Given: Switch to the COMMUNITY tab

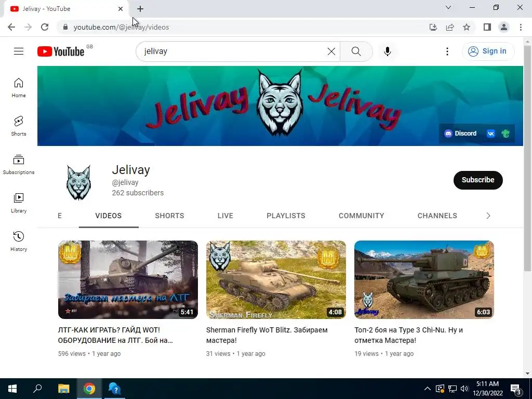Looking at the screenshot, I should [362, 216].
